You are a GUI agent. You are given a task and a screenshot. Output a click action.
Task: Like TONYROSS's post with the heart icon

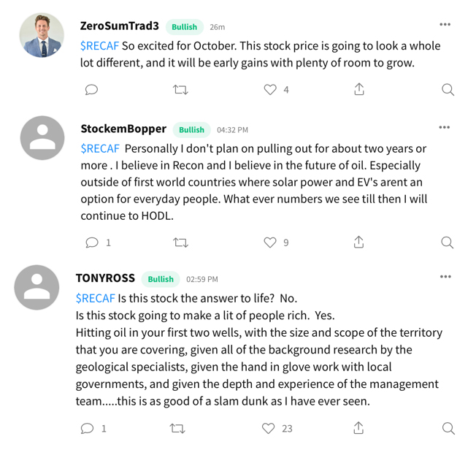point(269,428)
